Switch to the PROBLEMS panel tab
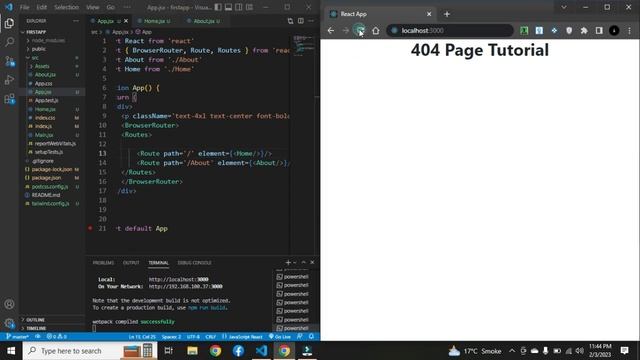640x360 pixels. pos(103,263)
